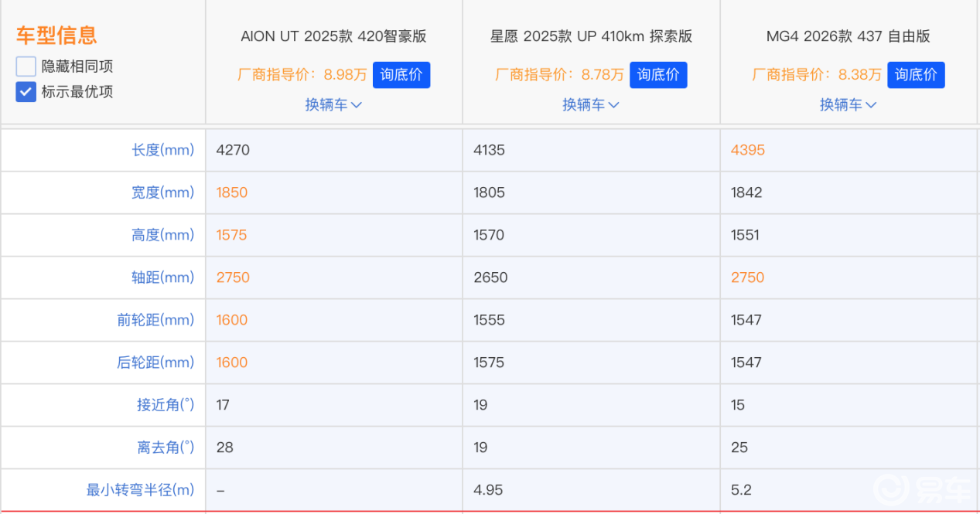This screenshot has height=514, width=980.
Task: Click 询底价 button for MG4 2026款
Action: [x=916, y=75]
